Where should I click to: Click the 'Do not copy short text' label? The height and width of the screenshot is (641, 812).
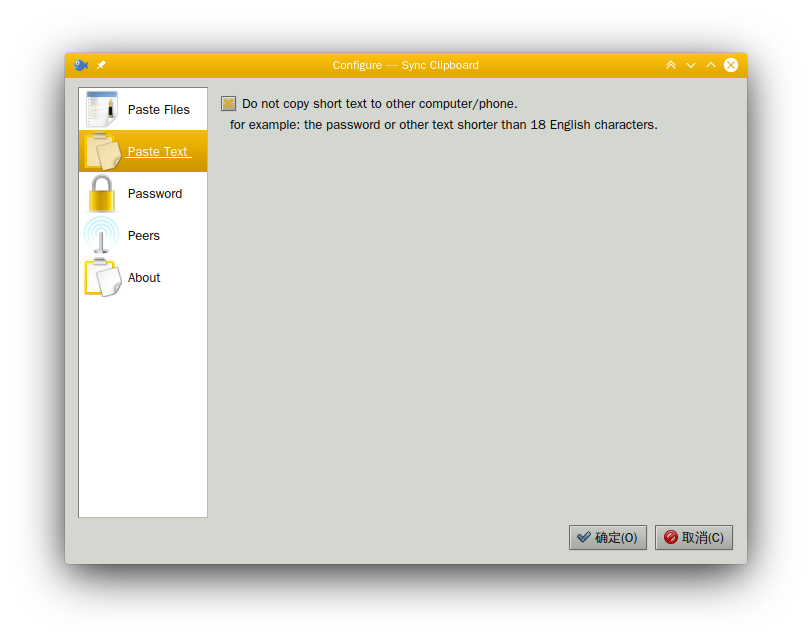click(x=379, y=104)
